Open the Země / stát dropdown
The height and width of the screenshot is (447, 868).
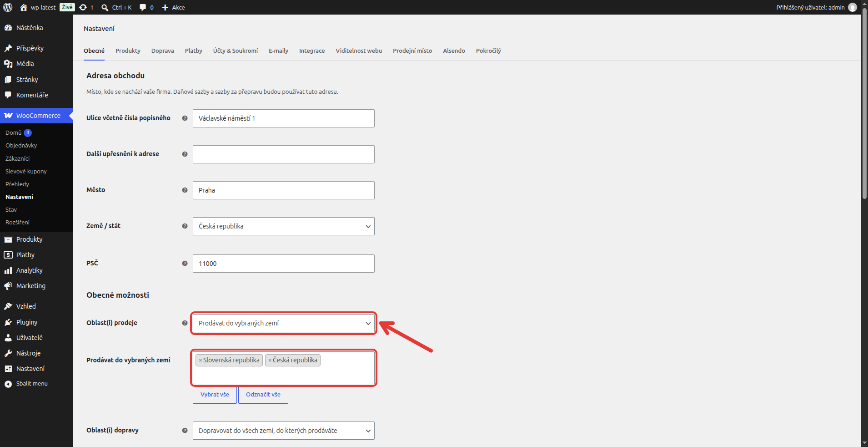pyautogui.click(x=284, y=226)
